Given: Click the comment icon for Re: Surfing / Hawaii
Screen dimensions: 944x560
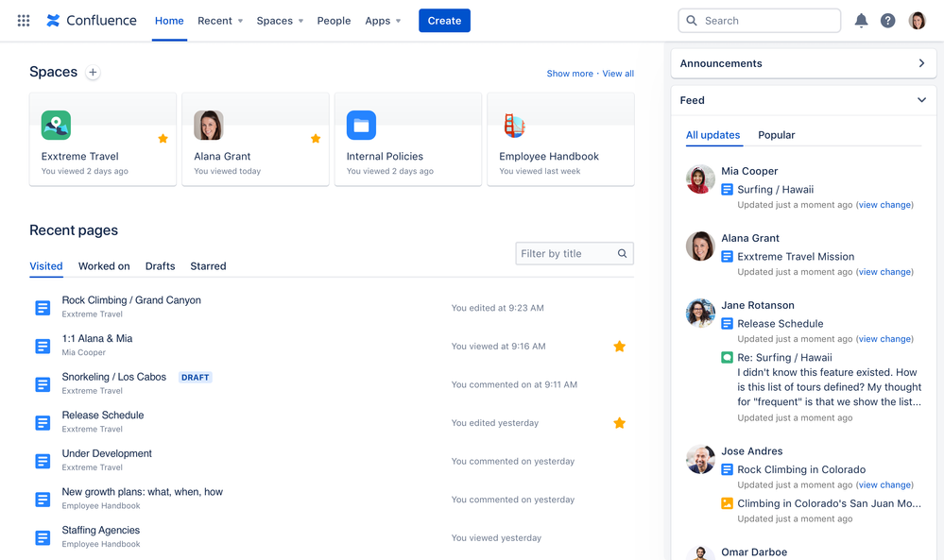Looking at the screenshot, I should click(x=727, y=357).
